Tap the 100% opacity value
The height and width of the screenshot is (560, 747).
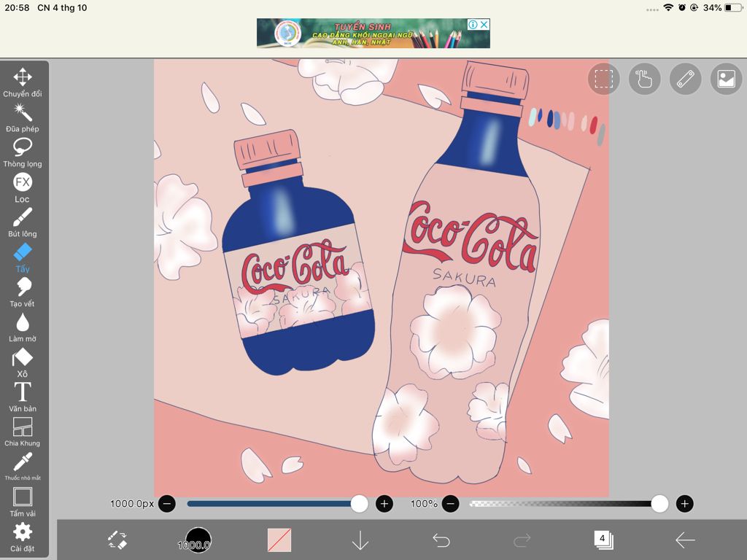424,503
